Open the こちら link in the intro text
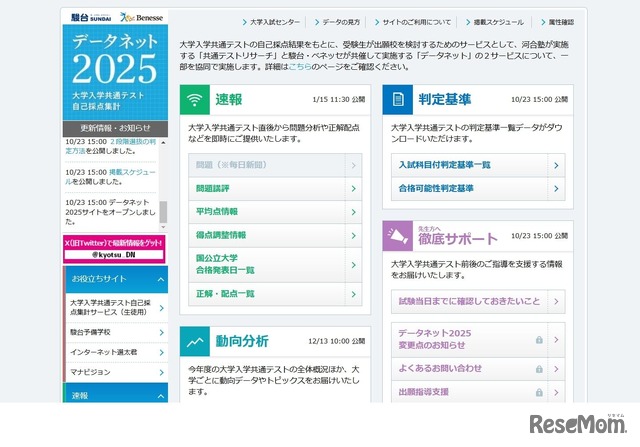This screenshot has height=447, width=640. pos(300,67)
